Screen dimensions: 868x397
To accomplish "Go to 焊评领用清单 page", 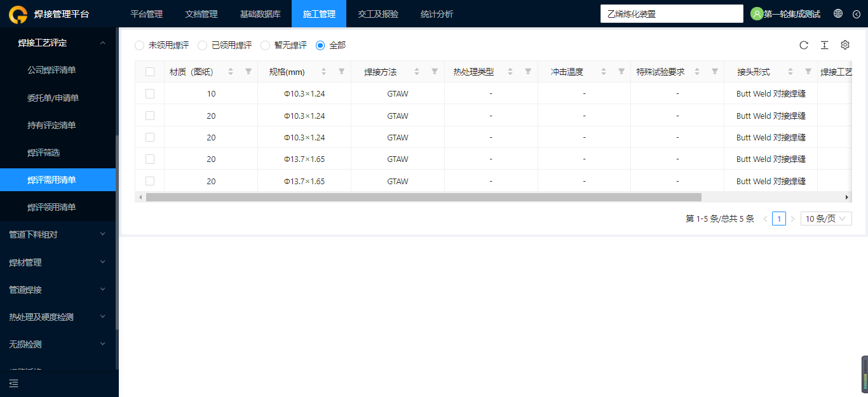I will point(58,207).
